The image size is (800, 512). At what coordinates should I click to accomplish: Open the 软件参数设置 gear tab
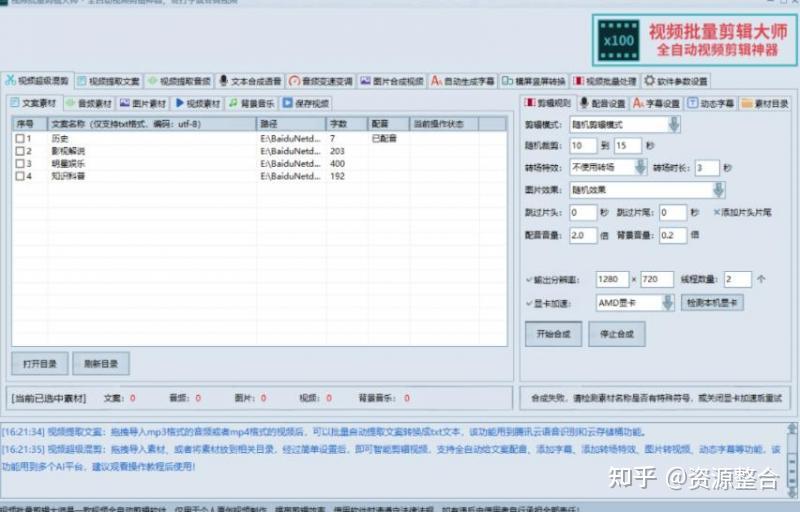pos(676,81)
